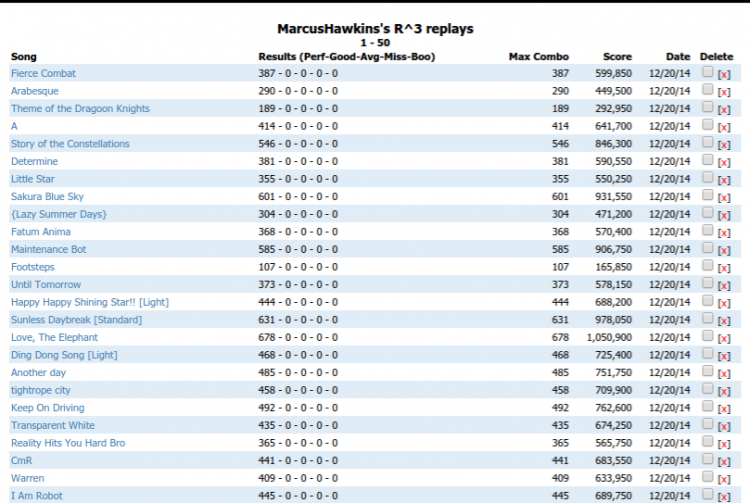Remove the Sakura Blue Sky replay via [x]
The height and width of the screenshot is (503, 750).
(x=724, y=197)
